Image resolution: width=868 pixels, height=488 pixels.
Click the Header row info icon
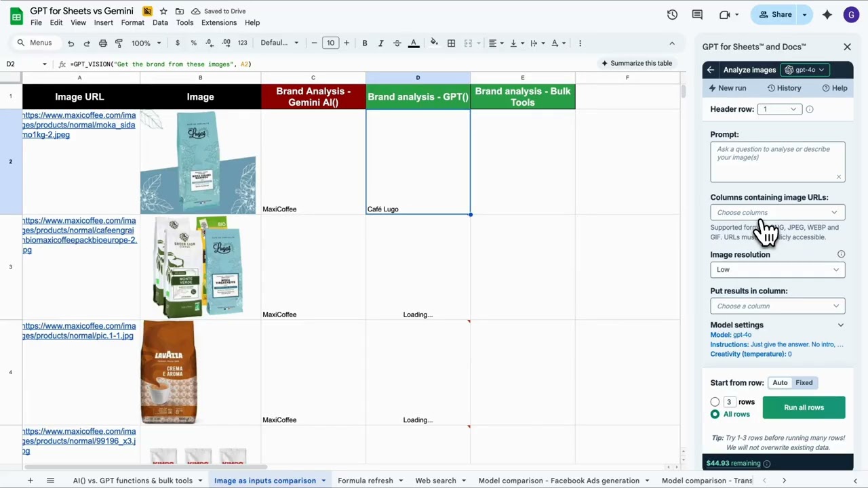click(810, 109)
